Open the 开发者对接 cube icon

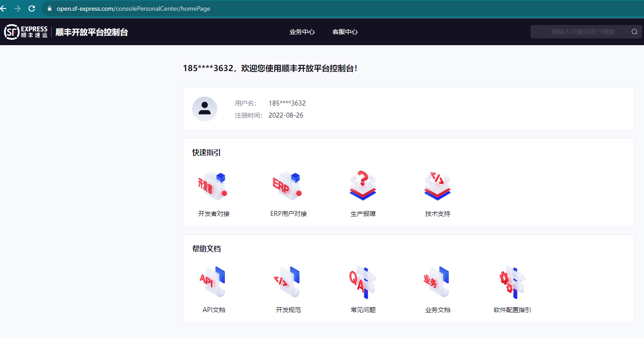point(213,186)
